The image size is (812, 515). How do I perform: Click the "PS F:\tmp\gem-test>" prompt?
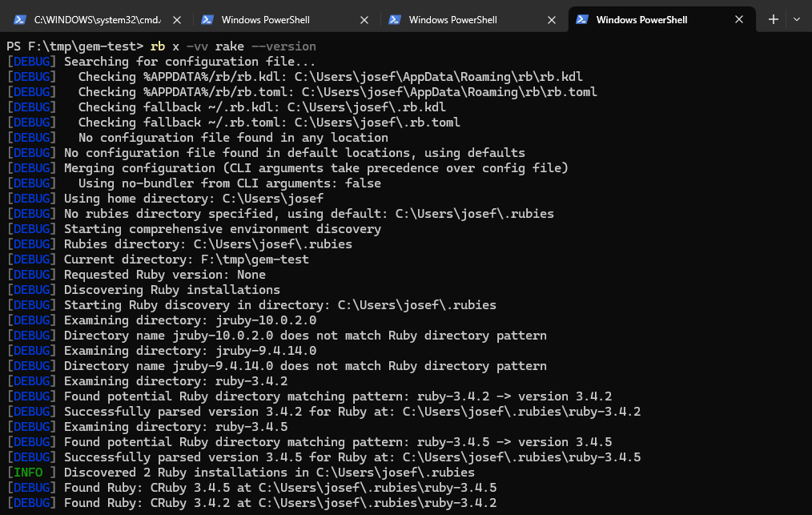74,46
